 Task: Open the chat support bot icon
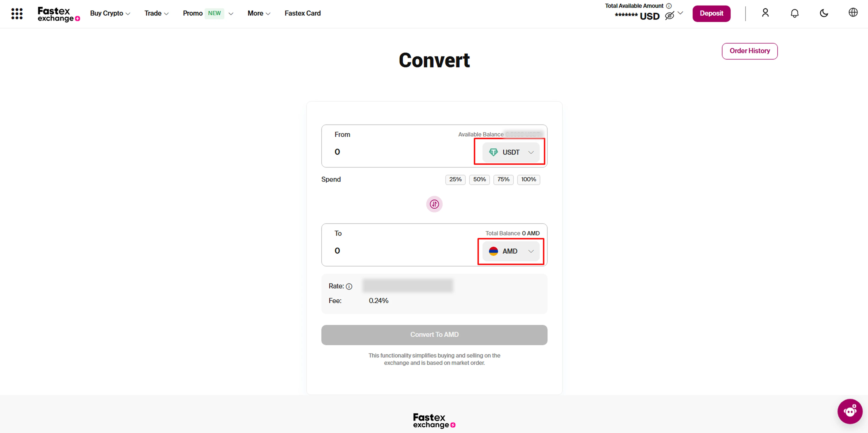[849, 411]
